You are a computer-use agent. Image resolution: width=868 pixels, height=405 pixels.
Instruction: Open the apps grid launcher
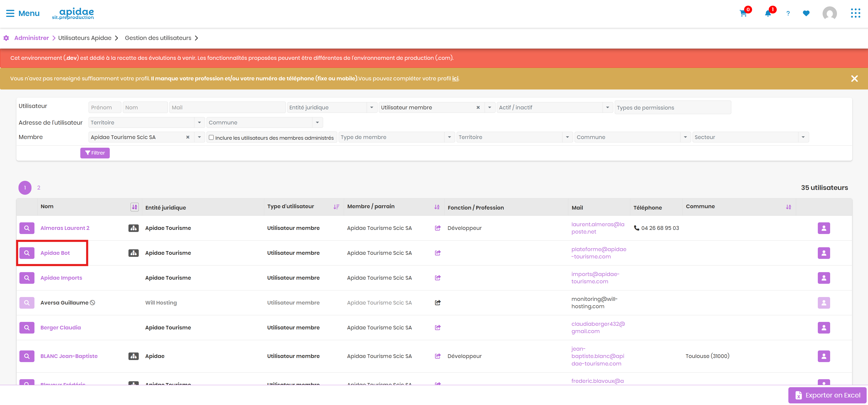pos(855,13)
